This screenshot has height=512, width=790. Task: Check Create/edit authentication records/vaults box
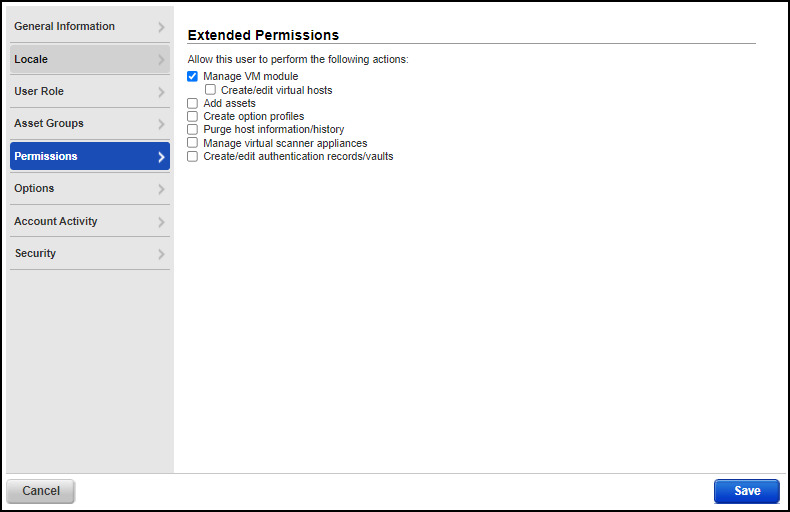(x=193, y=156)
